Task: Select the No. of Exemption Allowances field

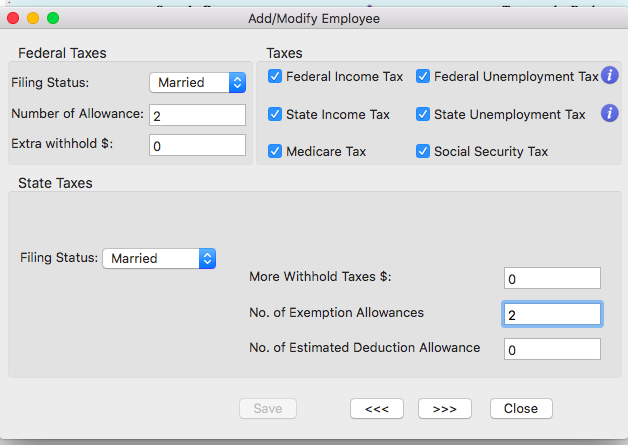Action: pyautogui.click(x=552, y=314)
